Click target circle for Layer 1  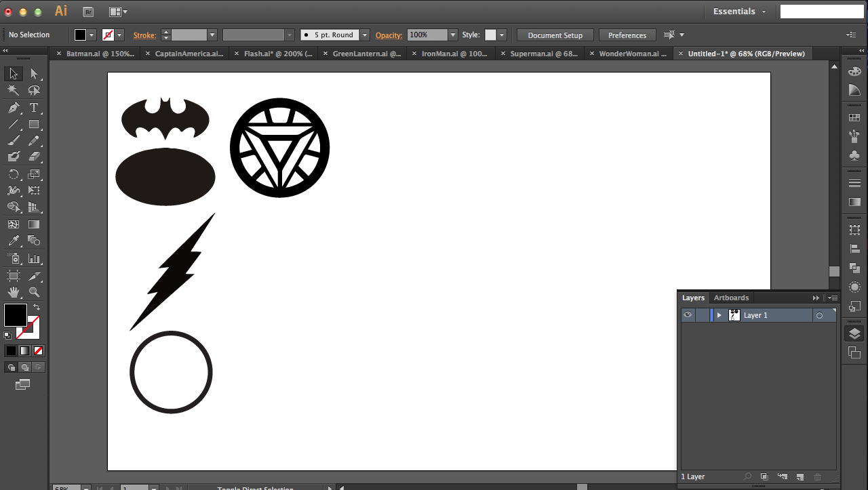coord(819,315)
